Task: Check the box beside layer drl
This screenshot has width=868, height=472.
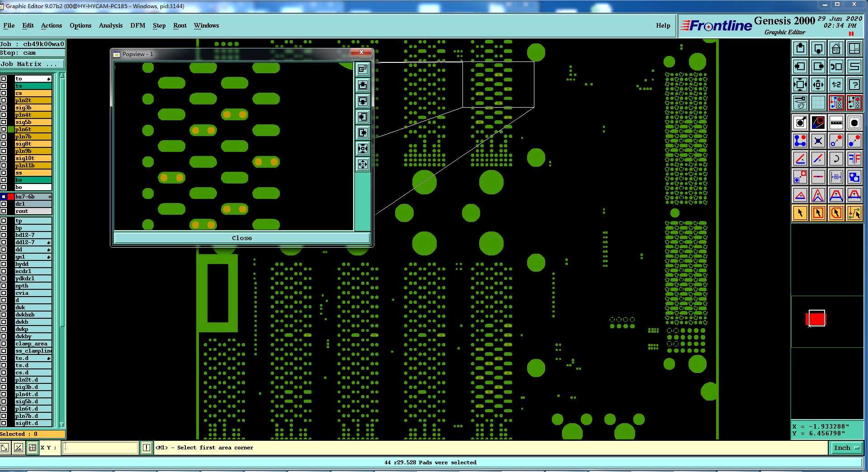Action: (4, 204)
